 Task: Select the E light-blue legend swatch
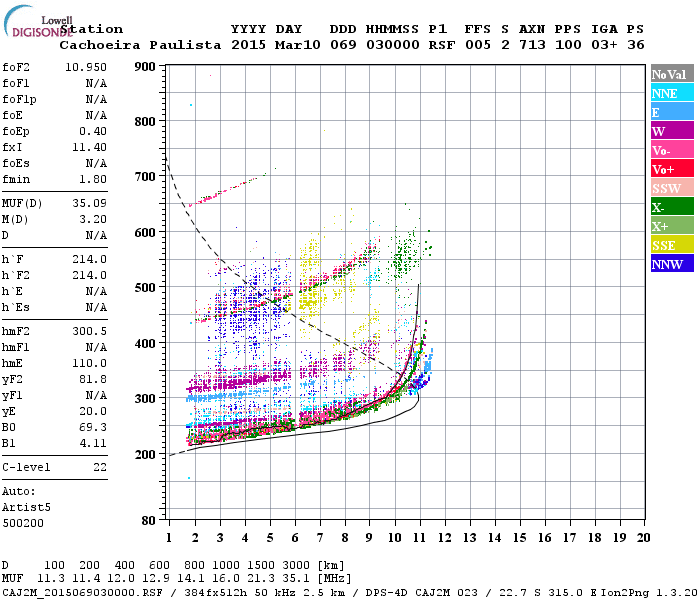point(672,112)
